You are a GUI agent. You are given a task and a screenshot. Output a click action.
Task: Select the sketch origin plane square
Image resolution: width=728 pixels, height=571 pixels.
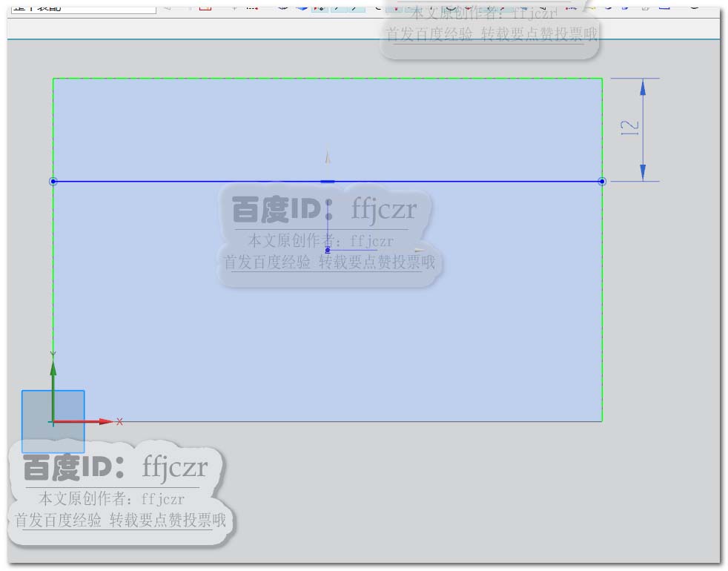53,421
